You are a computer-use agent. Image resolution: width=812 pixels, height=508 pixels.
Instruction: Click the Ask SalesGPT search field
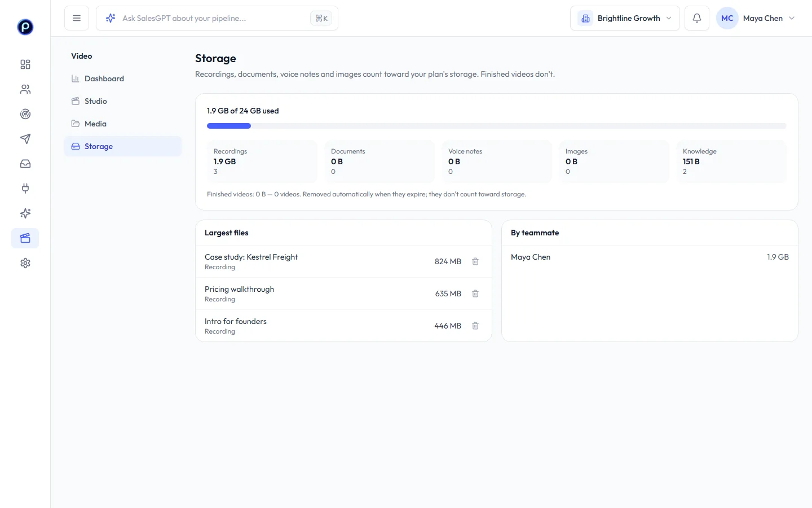point(217,18)
